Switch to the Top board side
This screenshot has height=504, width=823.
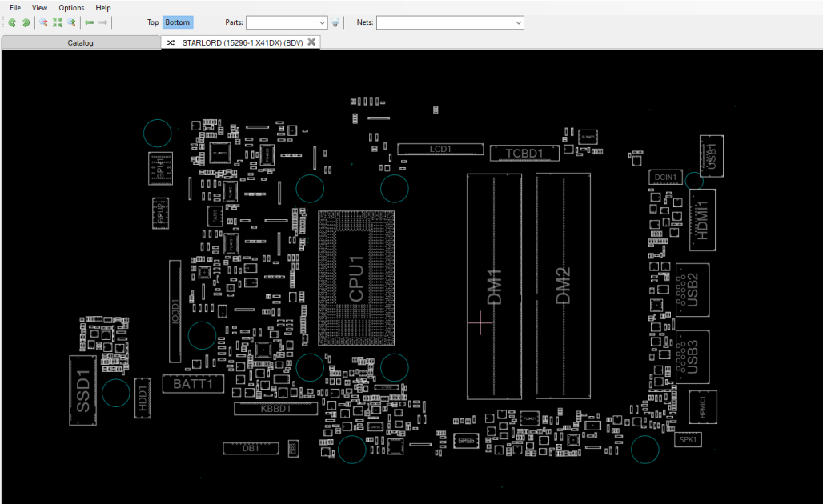click(153, 22)
